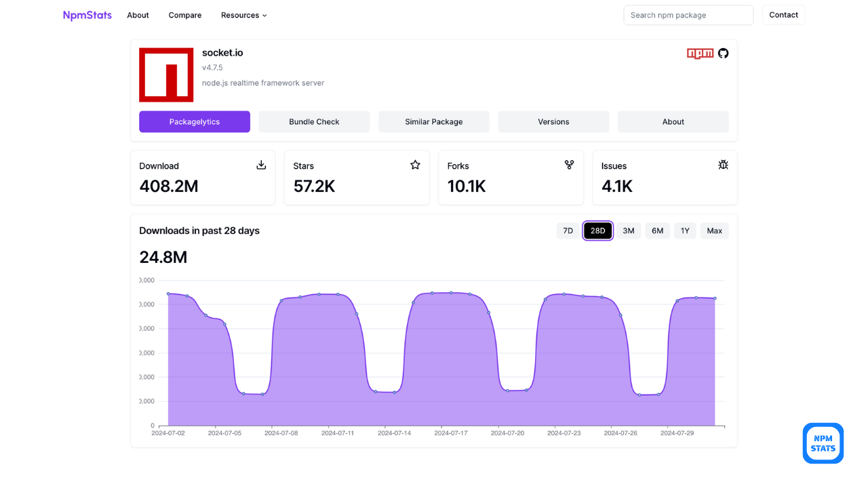The height and width of the screenshot is (488, 868).
Task: Select the 6M time range
Action: (658, 230)
